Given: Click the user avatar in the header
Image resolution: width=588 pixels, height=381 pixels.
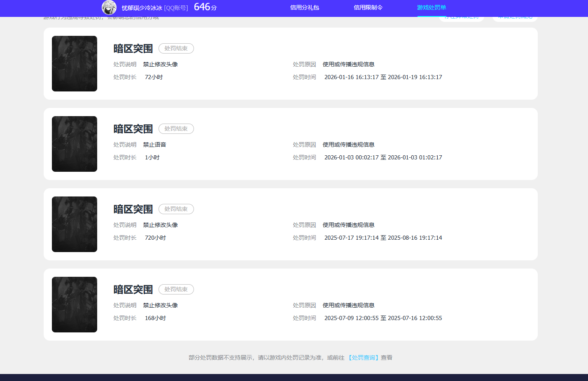Looking at the screenshot, I should tap(109, 7).
